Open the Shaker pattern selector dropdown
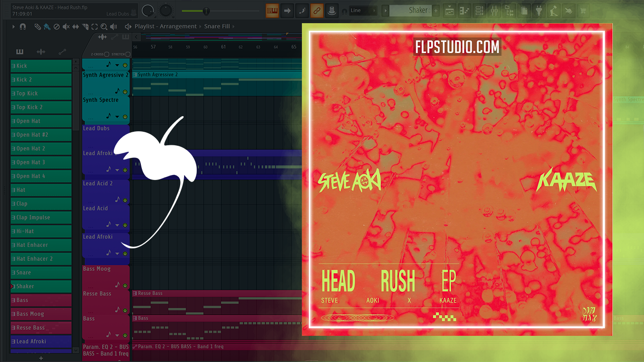 coord(385,10)
